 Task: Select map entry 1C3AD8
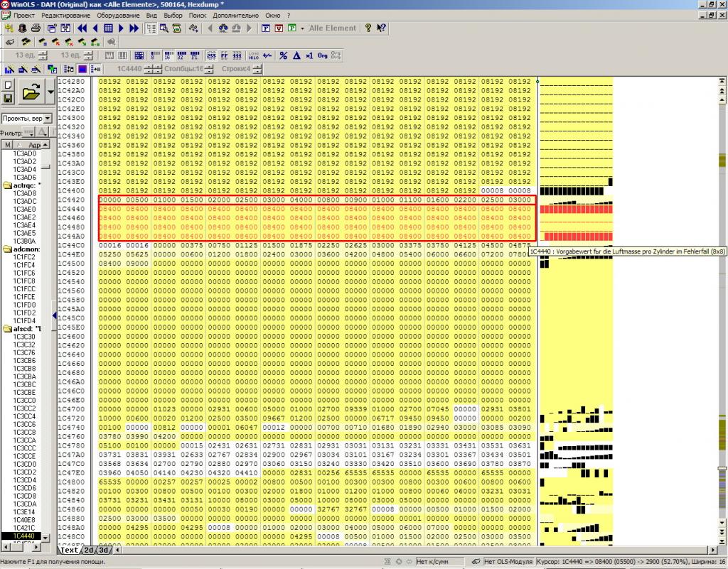24,193
